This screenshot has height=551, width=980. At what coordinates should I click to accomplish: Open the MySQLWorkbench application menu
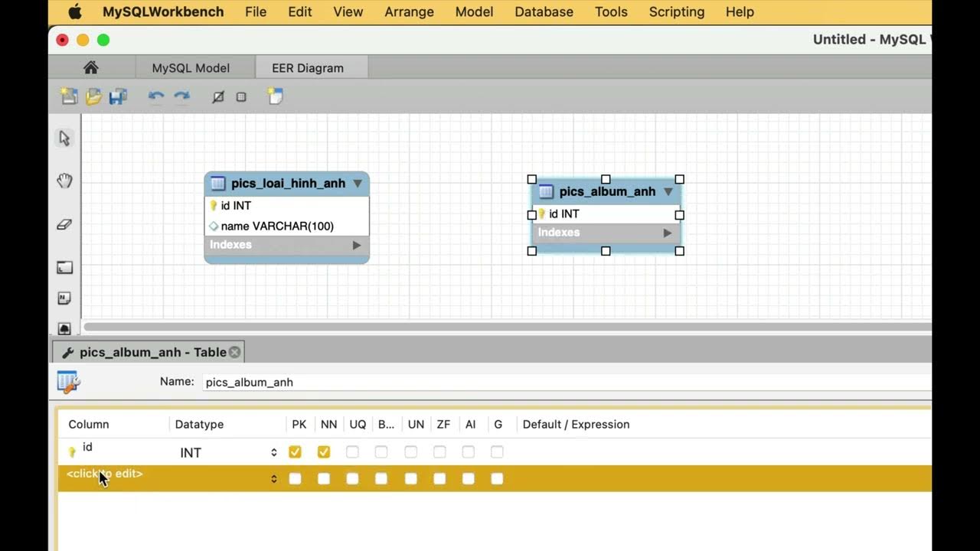click(163, 11)
